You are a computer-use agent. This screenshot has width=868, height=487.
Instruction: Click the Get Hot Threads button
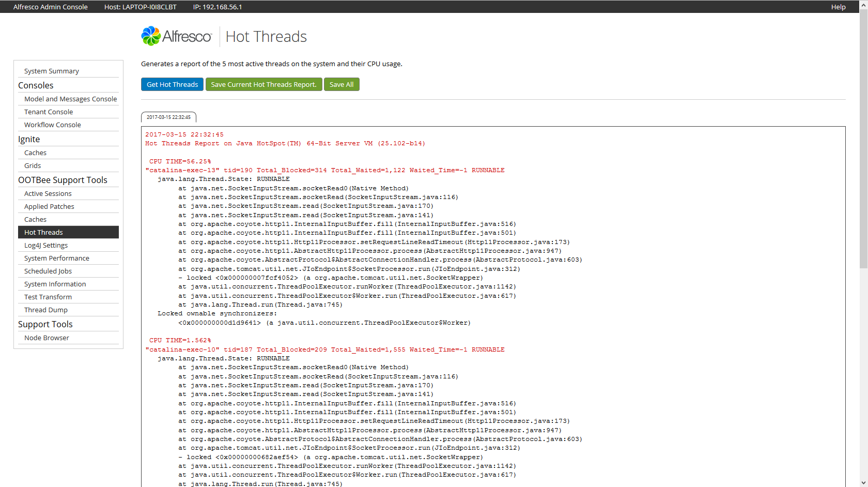(173, 84)
